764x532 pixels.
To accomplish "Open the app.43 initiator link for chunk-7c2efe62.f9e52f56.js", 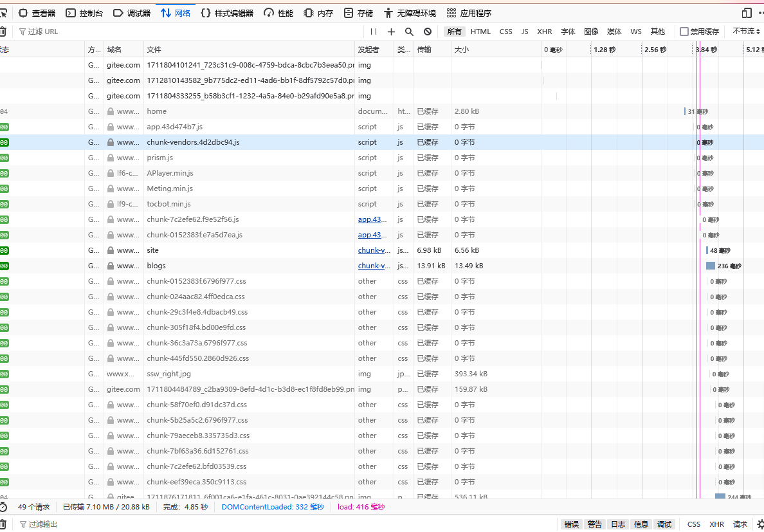I will pos(373,219).
